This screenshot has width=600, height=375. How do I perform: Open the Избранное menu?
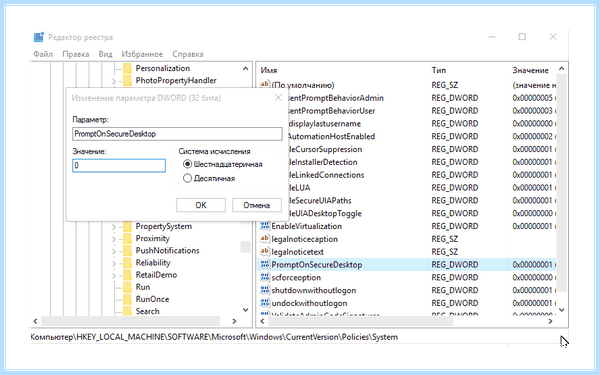tap(142, 54)
